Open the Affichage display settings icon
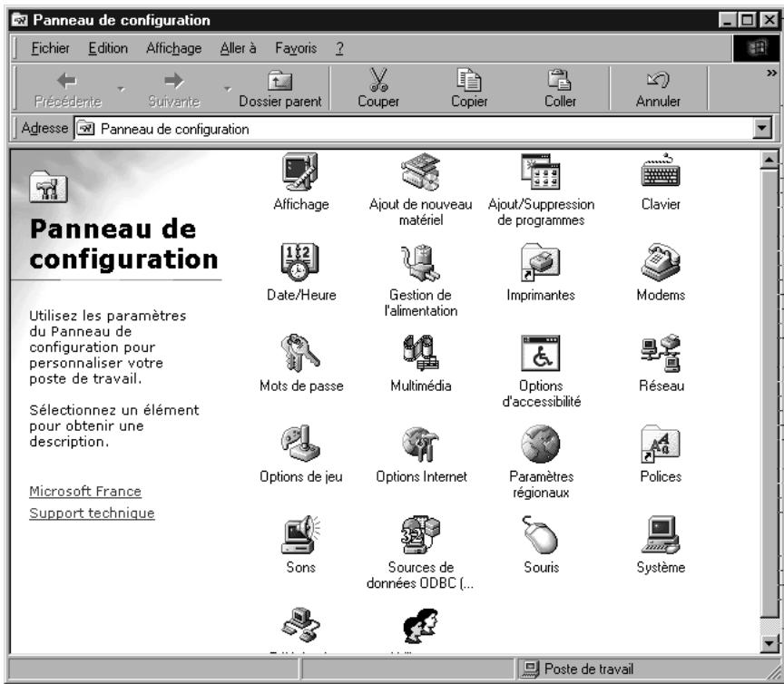This screenshot has width=784, height=684. coord(300,171)
